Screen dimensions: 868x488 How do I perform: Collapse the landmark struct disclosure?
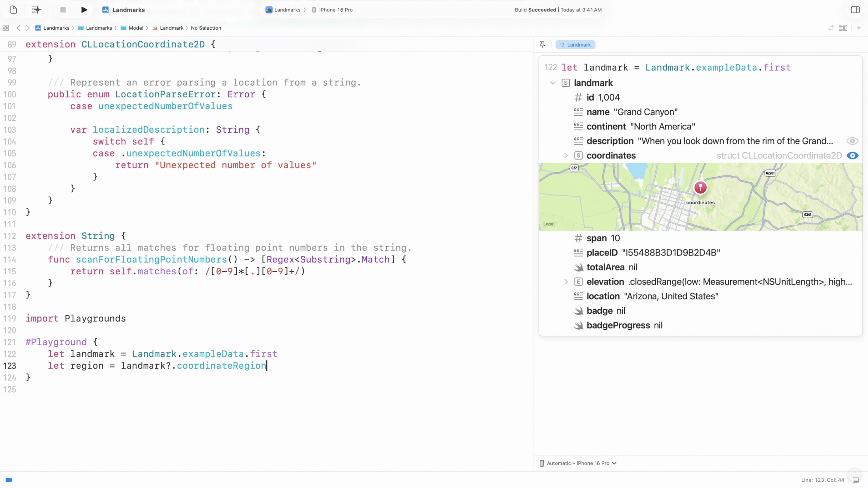point(553,83)
